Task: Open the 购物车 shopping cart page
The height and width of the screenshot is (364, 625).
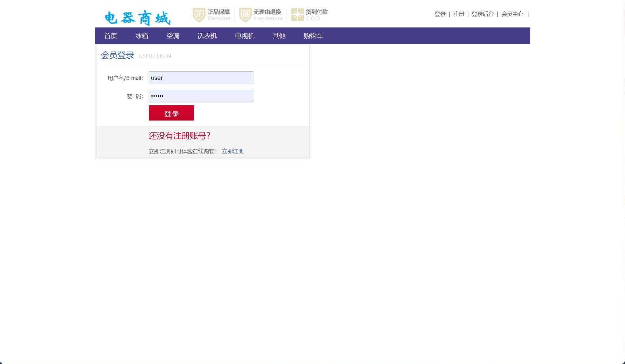Action: 313,36
